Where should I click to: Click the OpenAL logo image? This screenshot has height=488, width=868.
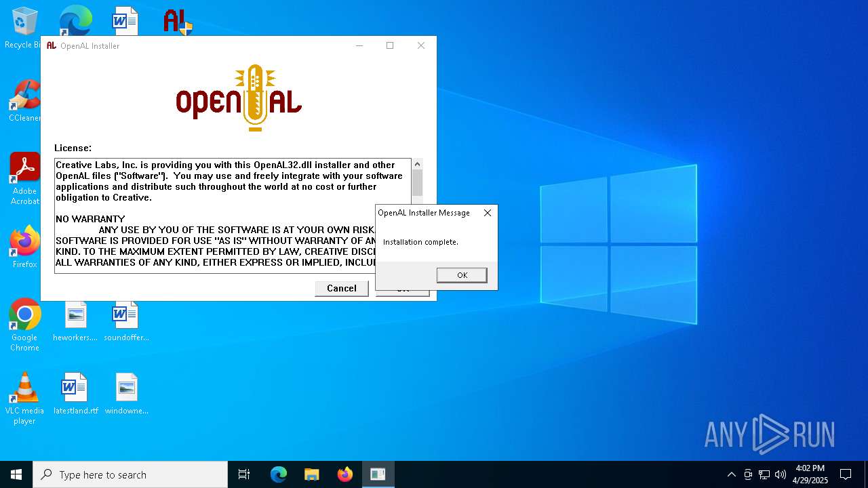click(x=239, y=98)
